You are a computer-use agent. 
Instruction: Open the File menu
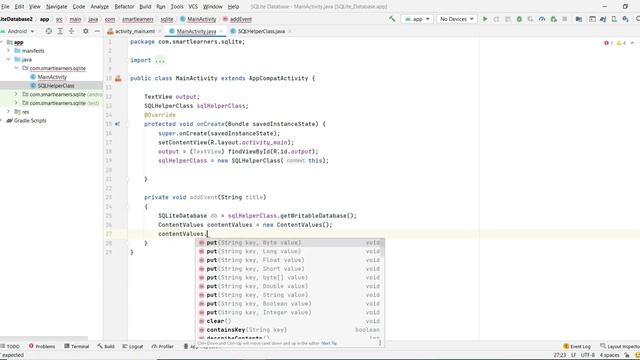(x=5, y=7)
